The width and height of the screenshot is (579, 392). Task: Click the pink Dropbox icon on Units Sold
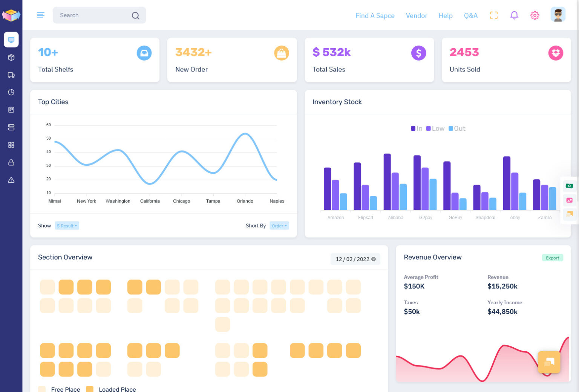556,53
